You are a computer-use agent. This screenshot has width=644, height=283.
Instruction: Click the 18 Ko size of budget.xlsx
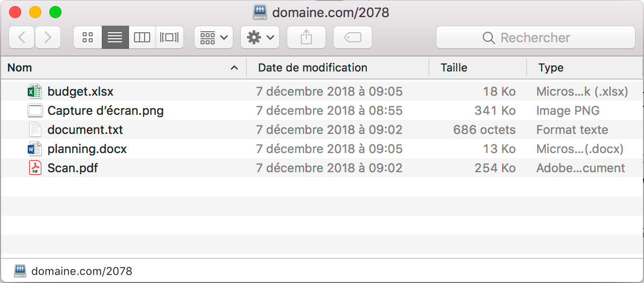(x=499, y=92)
